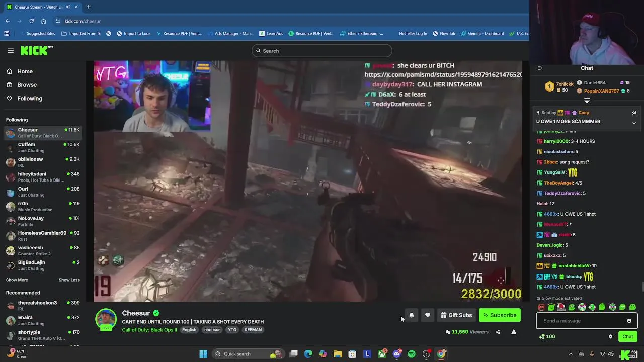Open HomelessGambler69 channel in sidebar
This screenshot has height=362, width=644.
click(43, 236)
